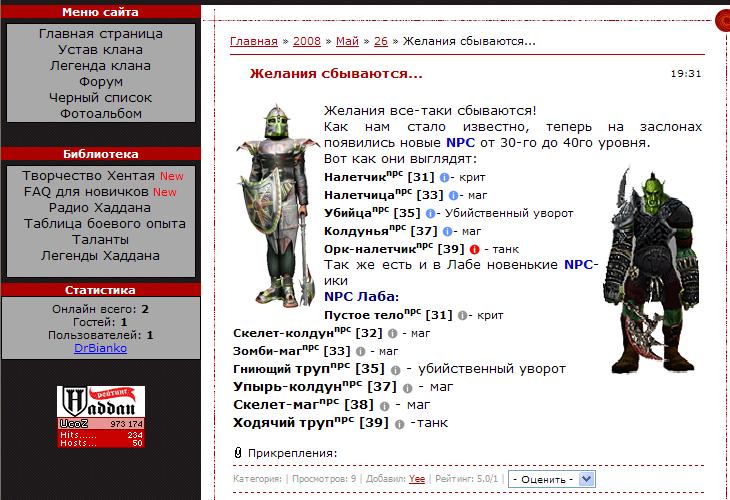This screenshot has height=500, width=730.
Task: Click the Библиотека panel header
Action: point(101,154)
